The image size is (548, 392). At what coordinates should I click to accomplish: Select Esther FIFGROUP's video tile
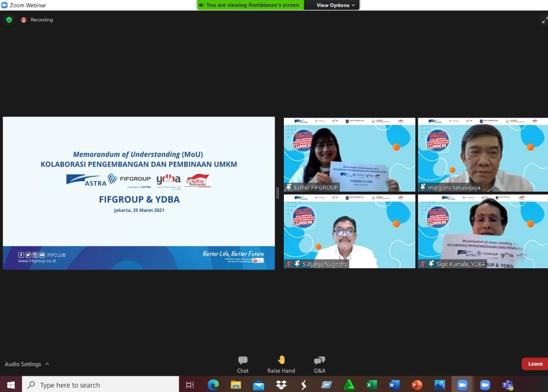click(349, 154)
